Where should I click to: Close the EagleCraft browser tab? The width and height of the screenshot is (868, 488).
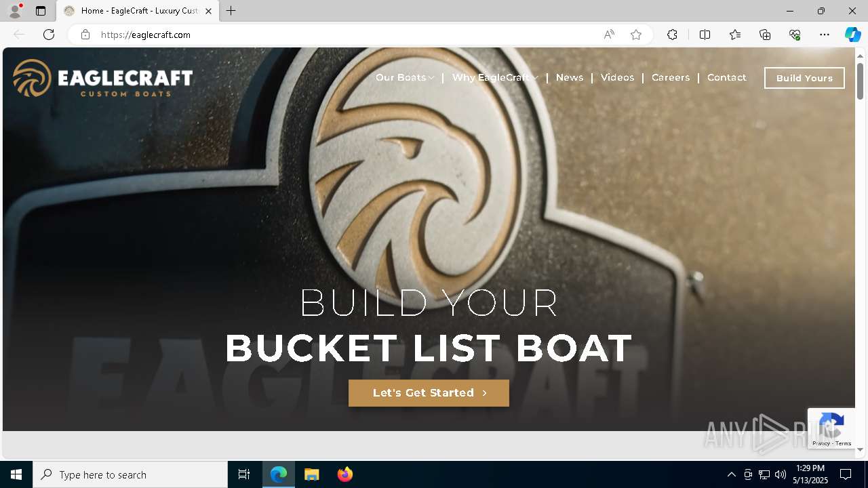(x=208, y=11)
